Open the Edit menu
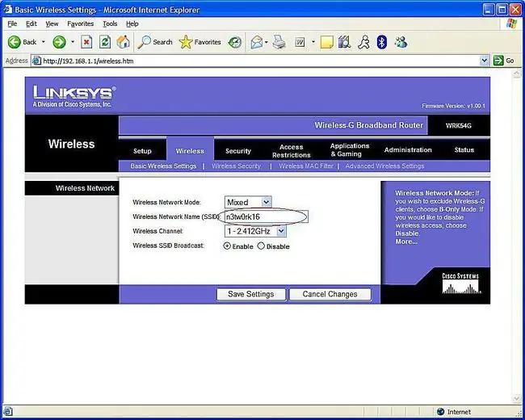This screenshot has height=420, width=525. [31, 23]
